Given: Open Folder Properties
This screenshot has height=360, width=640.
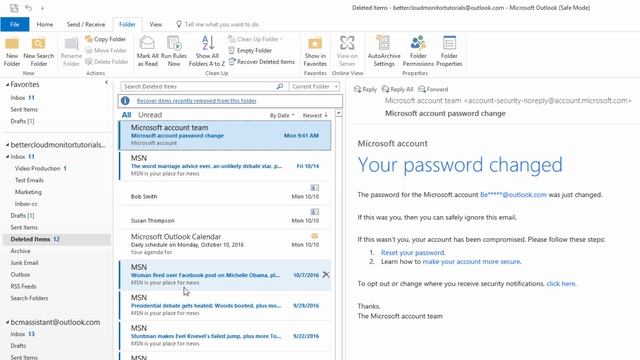Looking at the screenshot, I should (449, 52).
